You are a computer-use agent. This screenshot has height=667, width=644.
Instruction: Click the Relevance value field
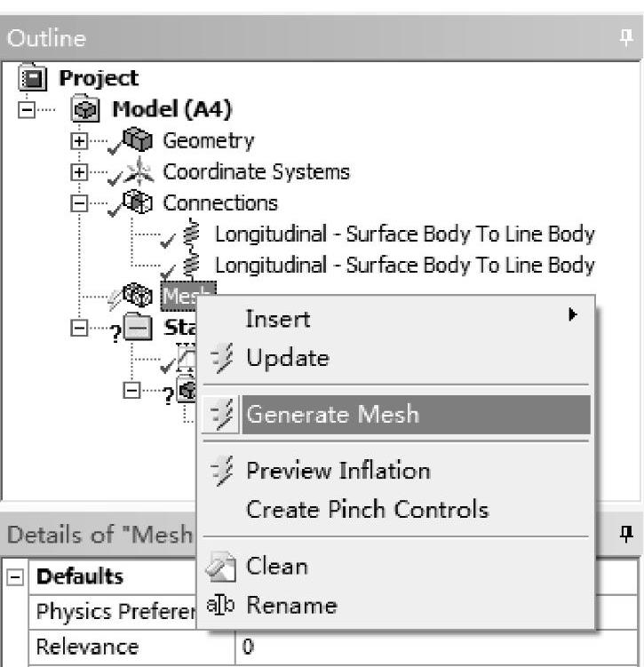click(435, 647)
